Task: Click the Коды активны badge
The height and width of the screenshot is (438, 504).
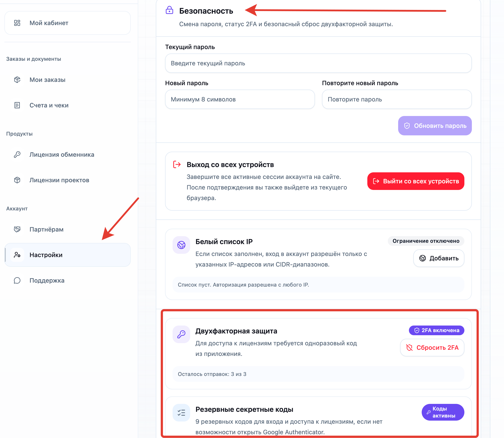Action: pyautogui.click(x=443, y=412)
